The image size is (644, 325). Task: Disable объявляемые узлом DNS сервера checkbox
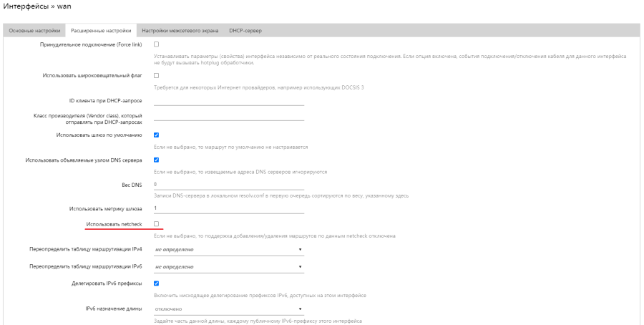(157, 160)
